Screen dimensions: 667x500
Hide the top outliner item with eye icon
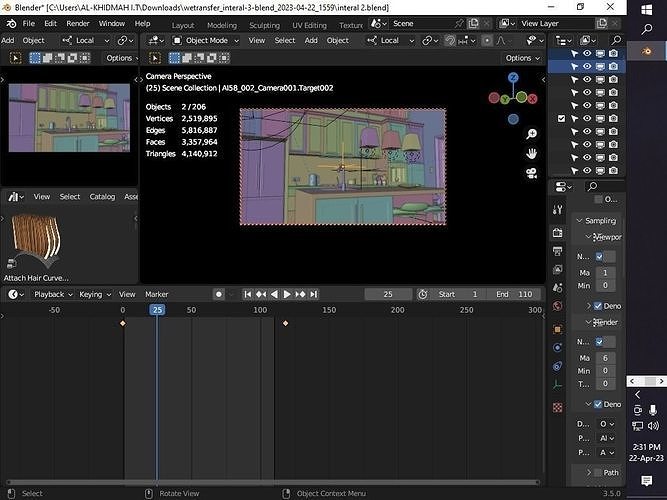coord(587,53)
